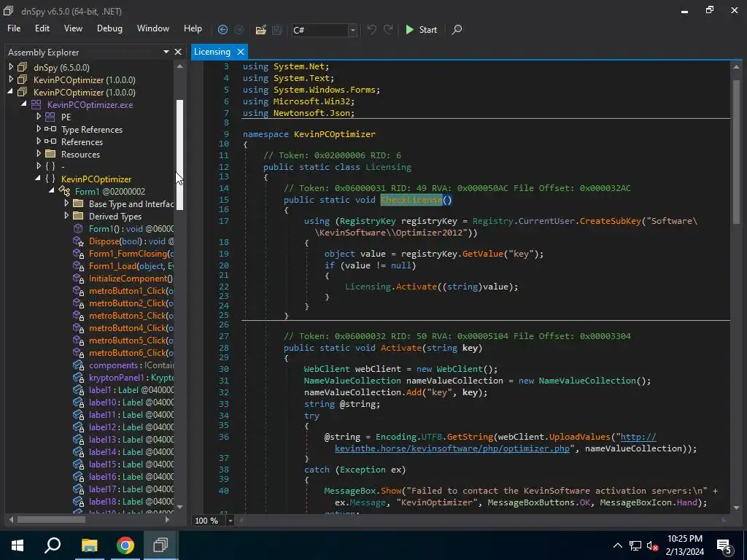Click the Resources folder icon
This screenshot has height=560, width=747.
point(50,154)
